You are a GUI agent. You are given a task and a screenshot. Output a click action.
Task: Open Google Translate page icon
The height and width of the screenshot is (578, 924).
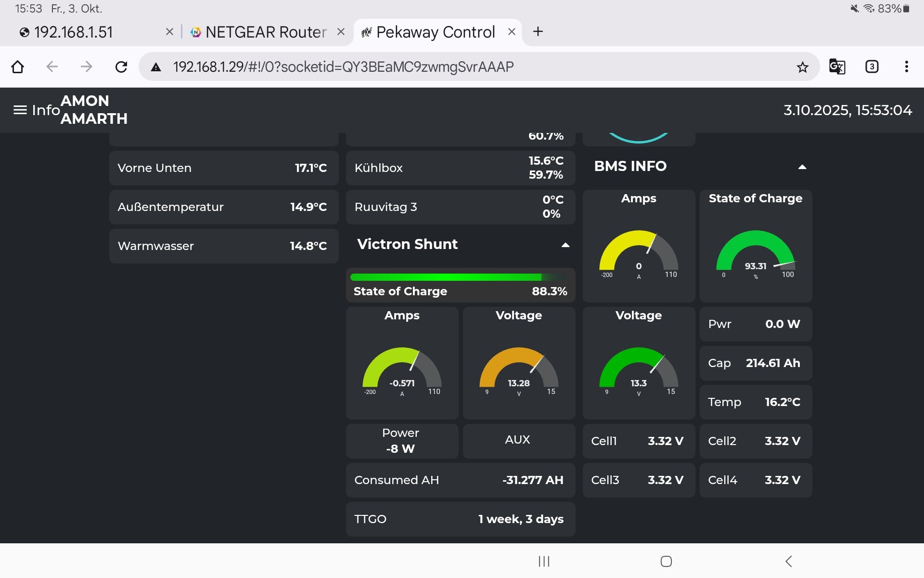tap(837, 67)
